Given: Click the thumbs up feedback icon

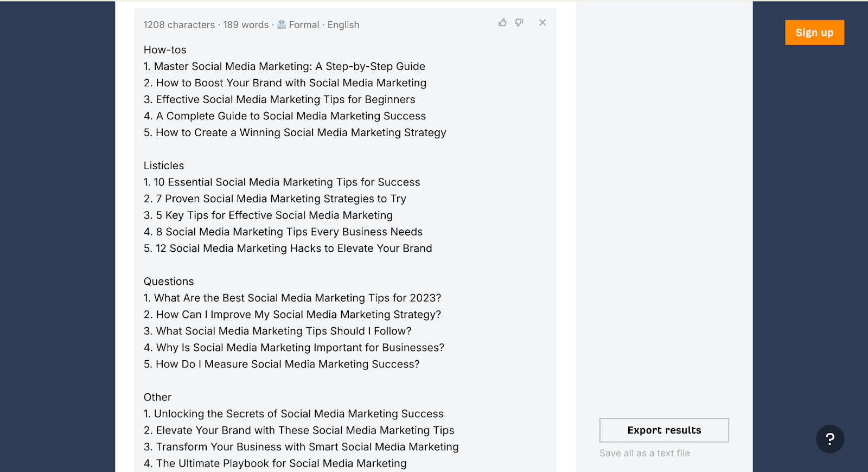Looking at the screenshot, I should click(502, 23).
